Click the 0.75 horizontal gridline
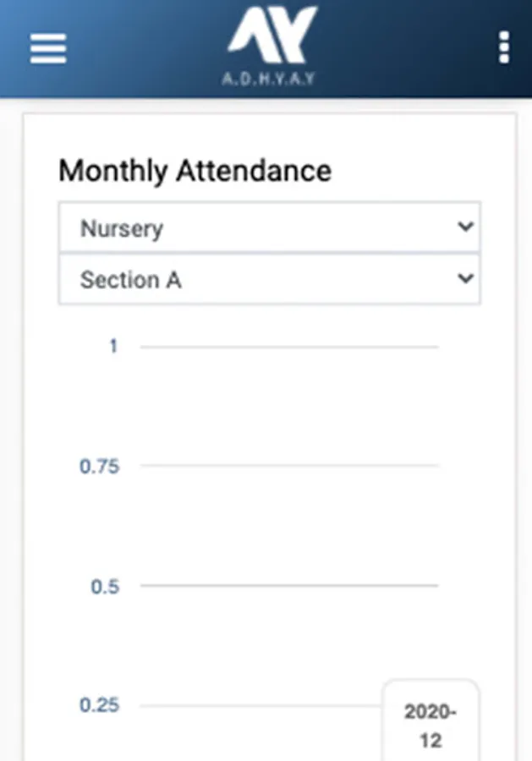Image resolution: width=532 pixels, height=761 pixels. [289, 466]
